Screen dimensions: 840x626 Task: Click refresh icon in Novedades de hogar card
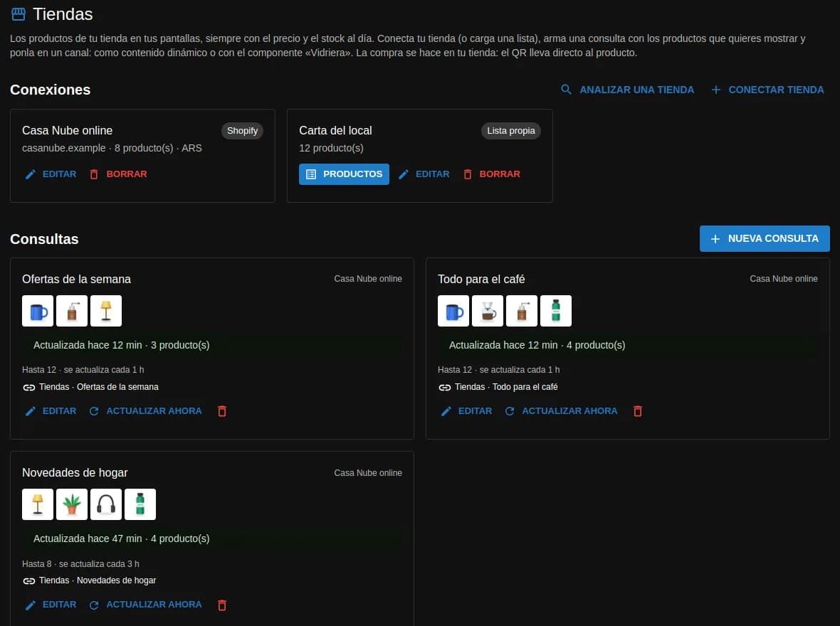94,605
